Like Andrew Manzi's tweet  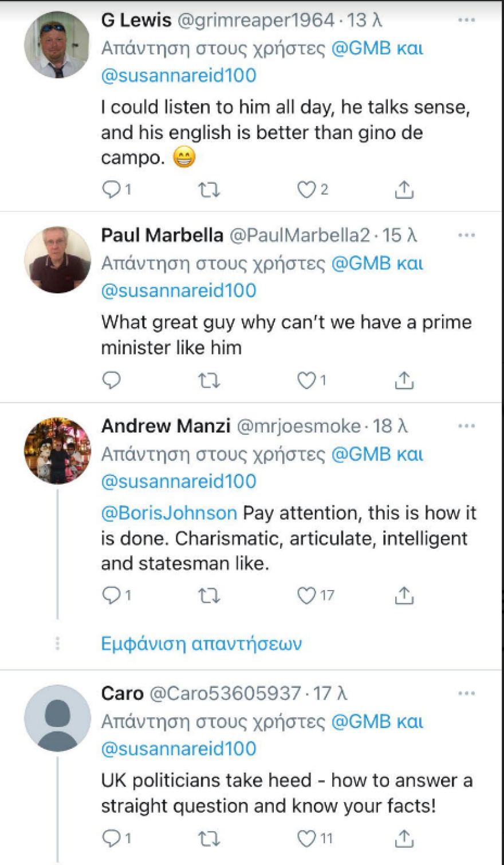click(306, 596)
